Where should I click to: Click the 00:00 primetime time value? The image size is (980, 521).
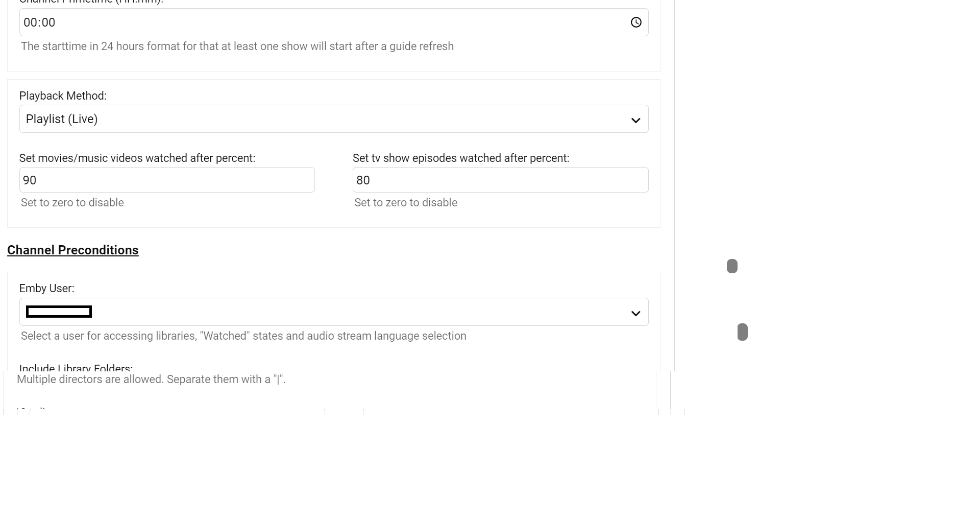(39, 22)
